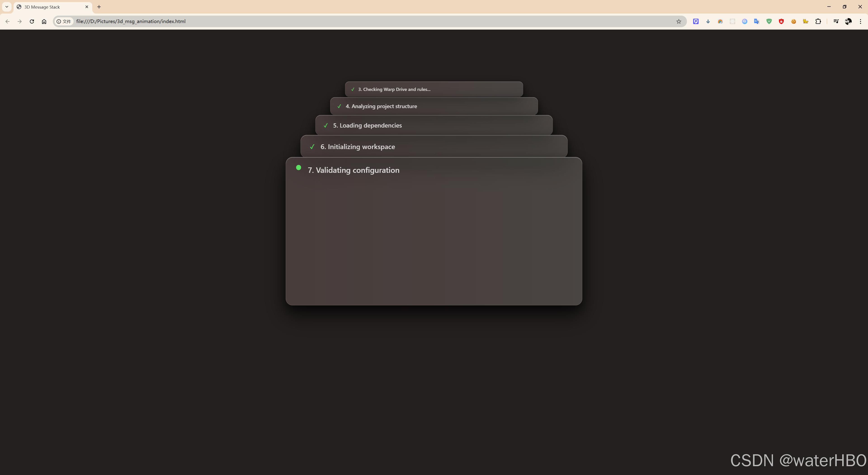The image size is (868, 475).
Task: Open the media controls music icon
Action: pyautogui.click(x=836, y=21)
